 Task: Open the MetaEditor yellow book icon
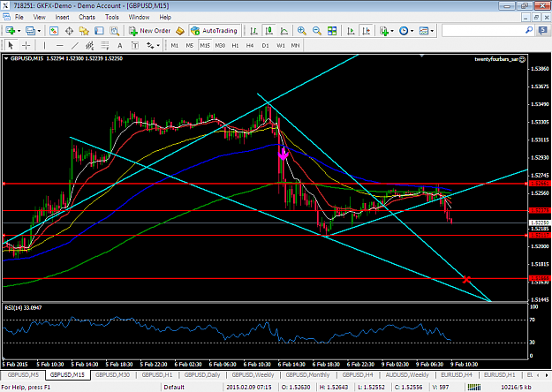180,31
